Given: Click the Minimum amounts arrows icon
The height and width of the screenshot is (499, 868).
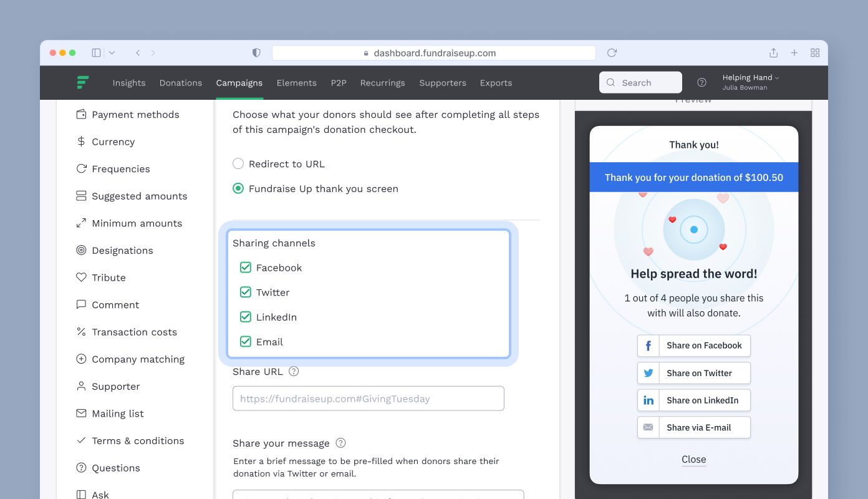Looking at the screenshot, I should [x=81, y=223].
